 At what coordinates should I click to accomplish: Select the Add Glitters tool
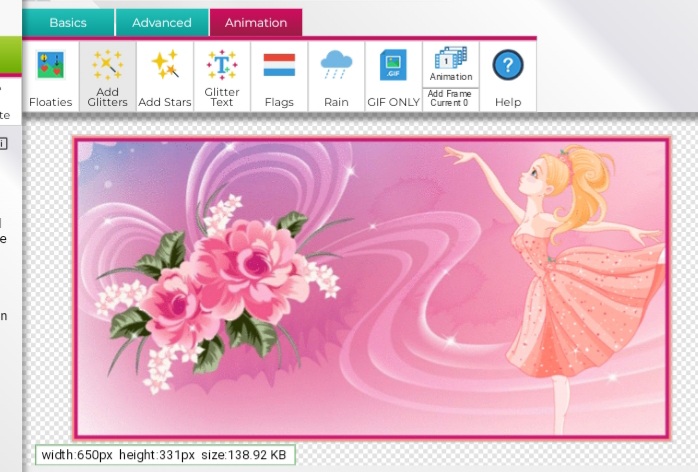pyautogui.click(x=108, y=65)
